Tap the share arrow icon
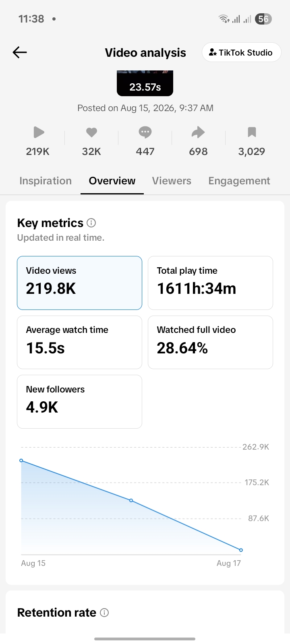 198,132
